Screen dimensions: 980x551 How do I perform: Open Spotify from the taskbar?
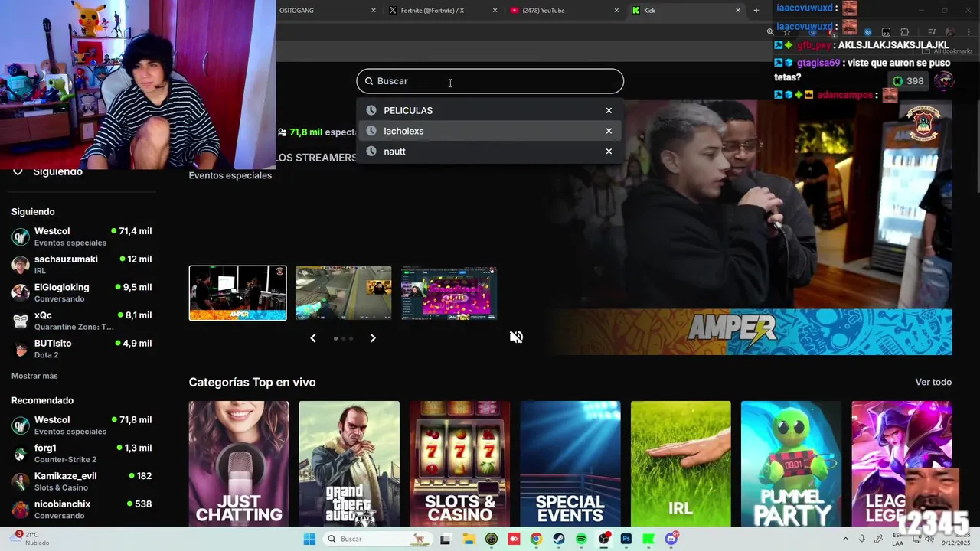coord(581,539)
